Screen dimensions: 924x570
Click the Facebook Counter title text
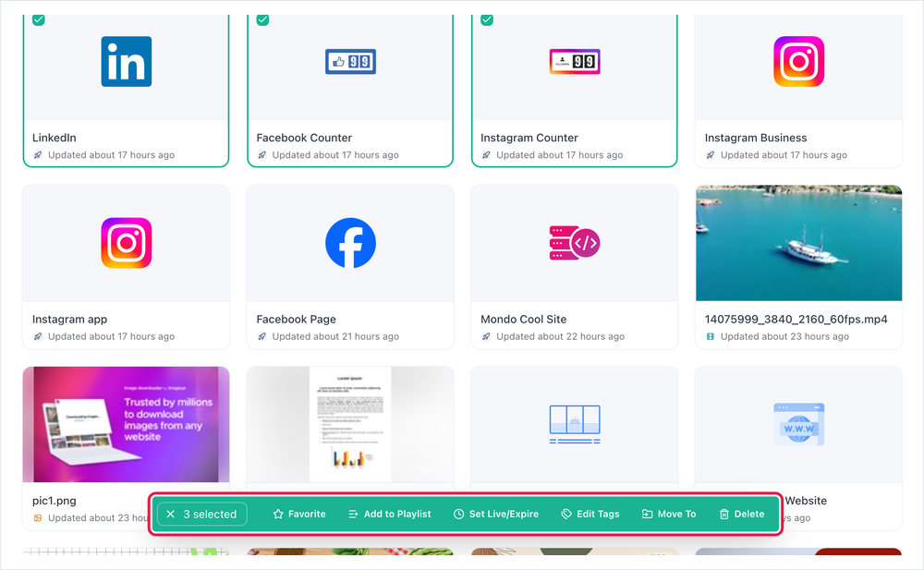pos(304,138)
